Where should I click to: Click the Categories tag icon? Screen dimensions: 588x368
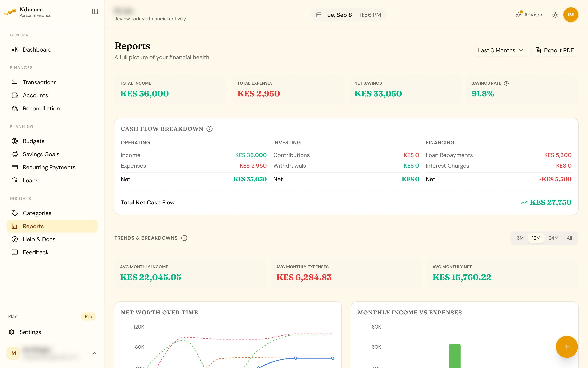click(14, 213)
